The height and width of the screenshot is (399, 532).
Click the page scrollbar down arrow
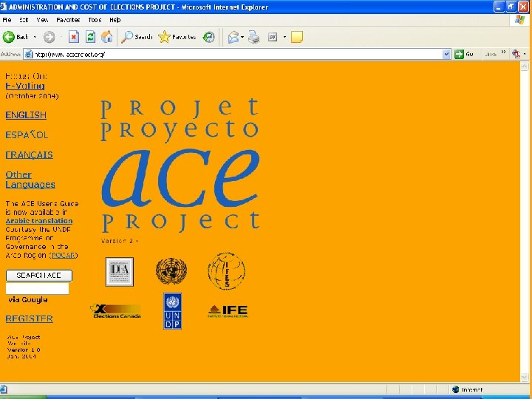[x=524, y=378]
